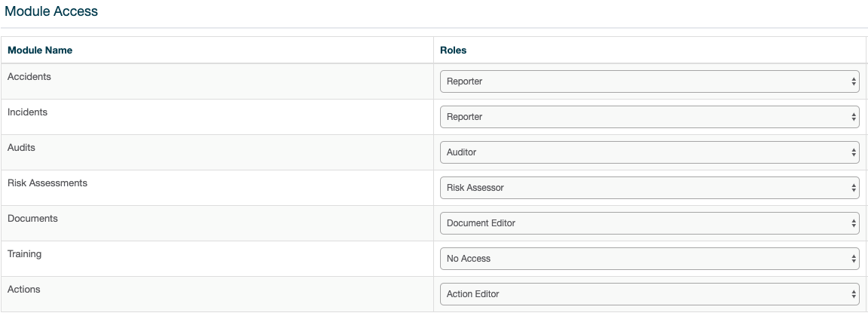Select the Audits module name cell

217,152
